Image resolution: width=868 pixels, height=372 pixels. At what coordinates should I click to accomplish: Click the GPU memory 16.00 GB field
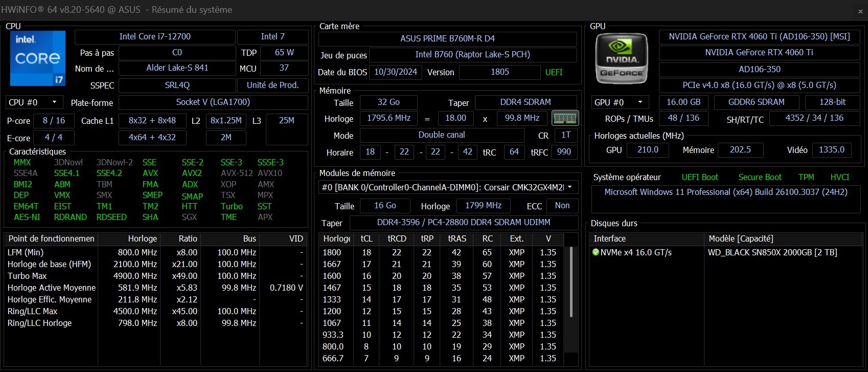pos(683,102)
